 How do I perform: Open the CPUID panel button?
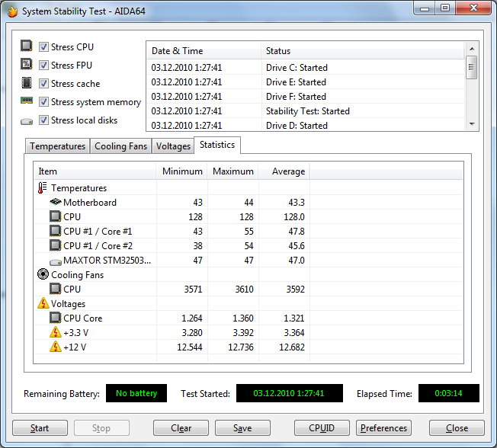tap(322, 428)
